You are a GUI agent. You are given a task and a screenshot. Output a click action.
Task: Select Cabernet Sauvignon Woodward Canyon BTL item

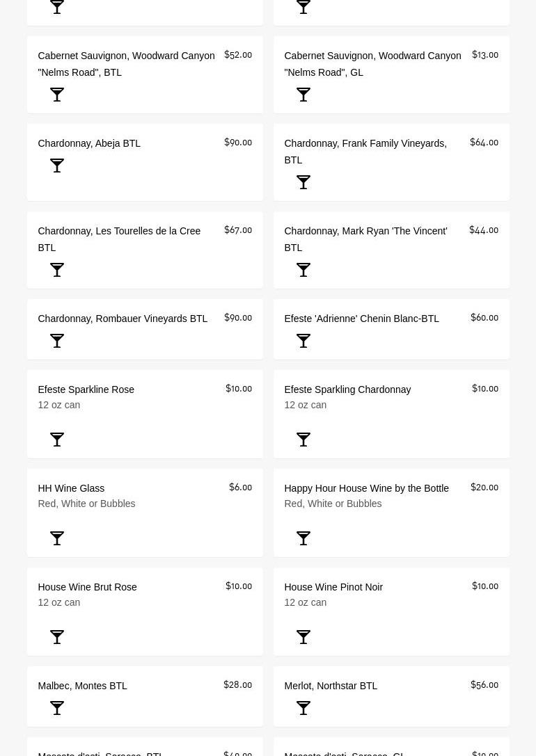126,64
